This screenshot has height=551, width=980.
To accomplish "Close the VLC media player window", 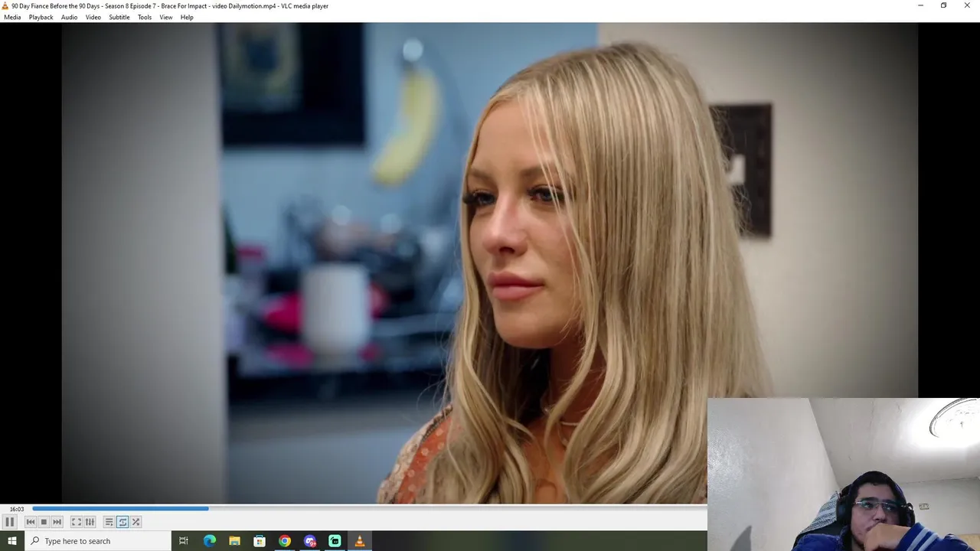I will [x=967, y=5].
